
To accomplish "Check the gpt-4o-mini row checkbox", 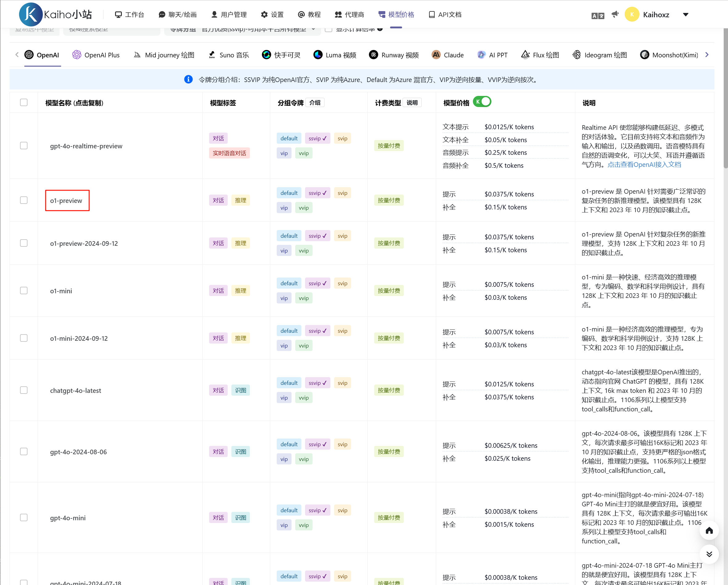I will coord(24,517).
